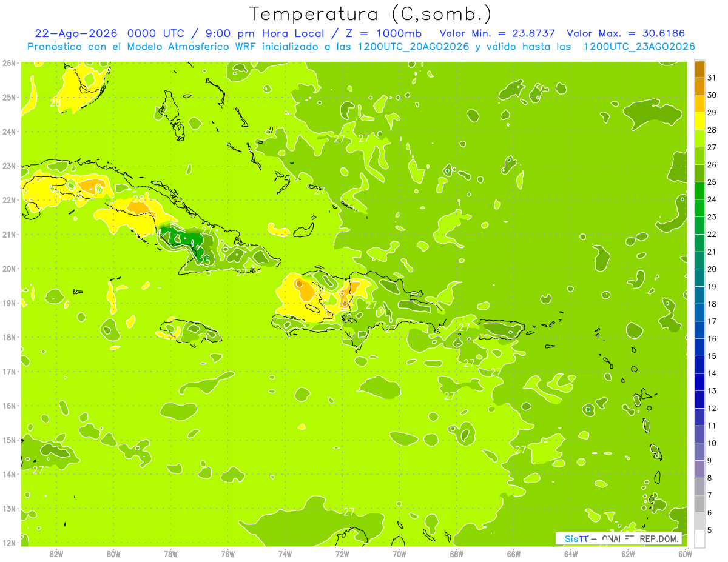Click the 82W longitude axis label

56,554
